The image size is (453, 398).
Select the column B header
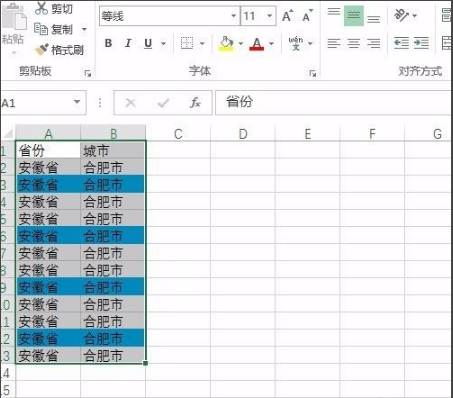[113, 134]
